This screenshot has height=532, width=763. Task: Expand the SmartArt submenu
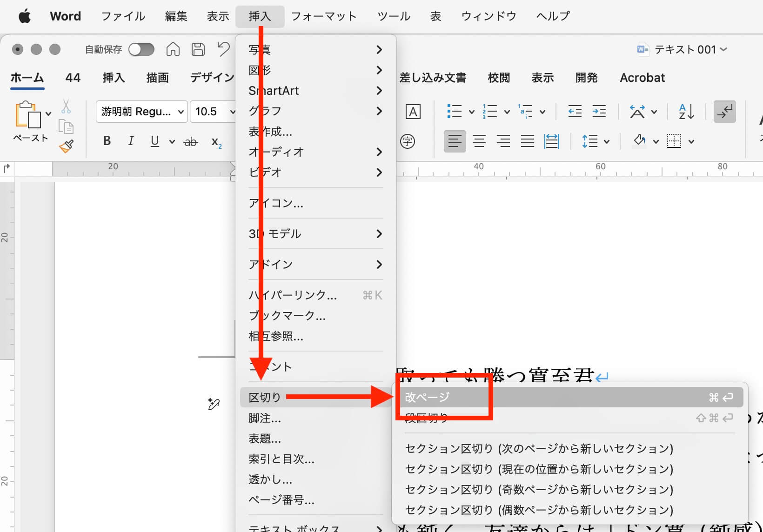(316, 90)
